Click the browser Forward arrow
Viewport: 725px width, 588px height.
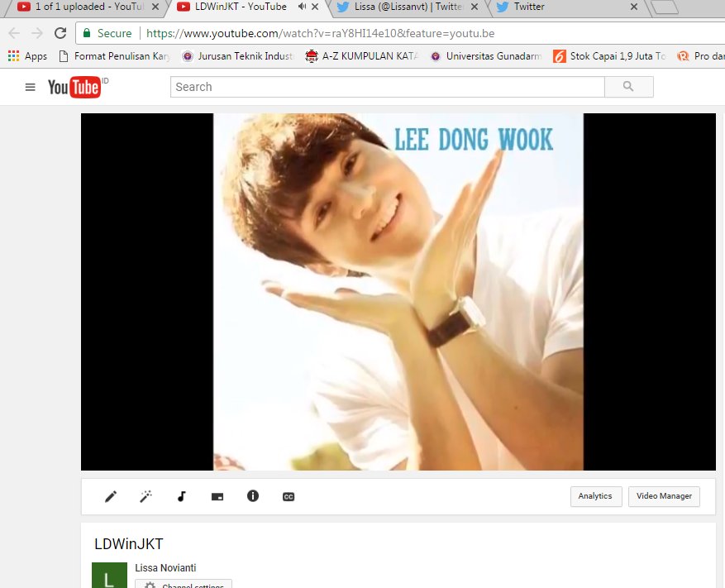pos(37,33)
